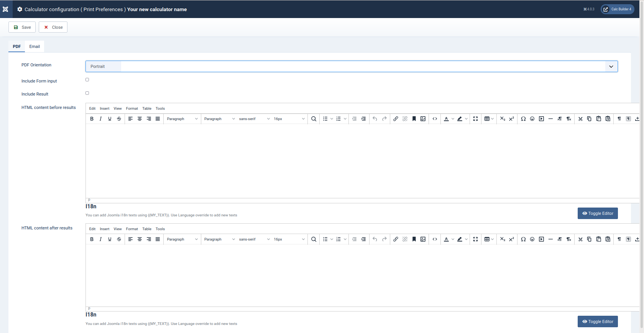
Task: Toggle italic in the before-results editor
Action: 100,119
